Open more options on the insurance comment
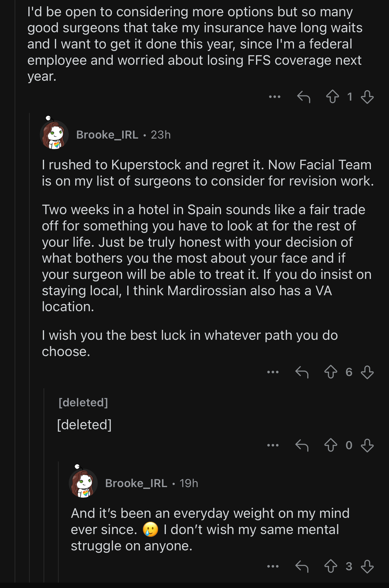The image size is (389, 588). (x=274, y=97)
